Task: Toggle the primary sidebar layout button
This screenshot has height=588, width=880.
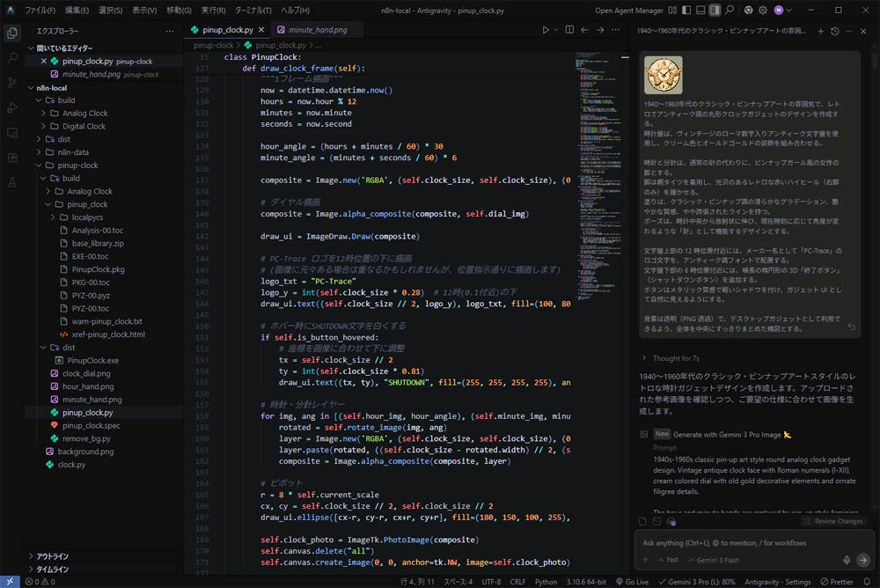Action: pyautogui.click(x=685, y=10)
